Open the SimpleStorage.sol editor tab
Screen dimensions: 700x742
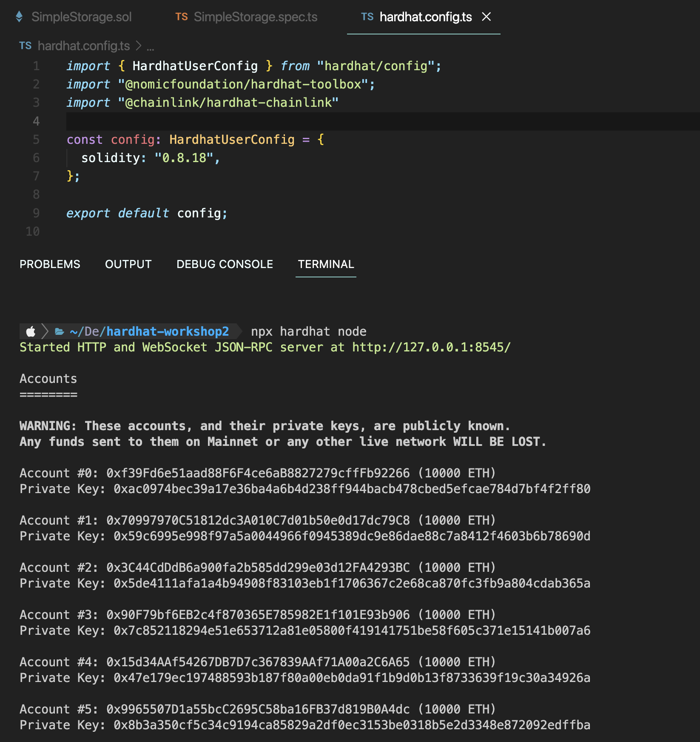pos(74,17)
